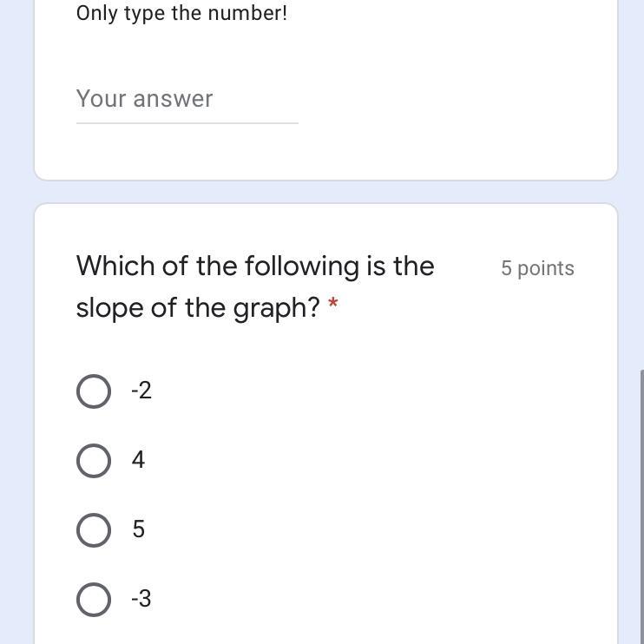This screenshot has height=644, width=644.
Task: Pick the -3 radio option circle
Action: [94, 600]
